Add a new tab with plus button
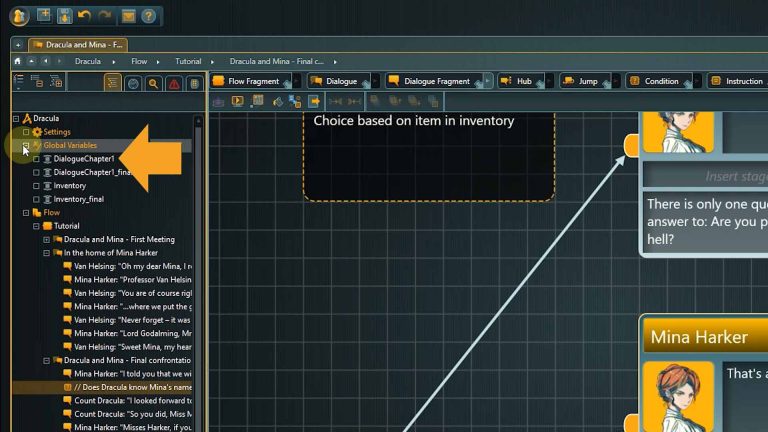This screenshot has height=432, width=768. click(18, 45)
